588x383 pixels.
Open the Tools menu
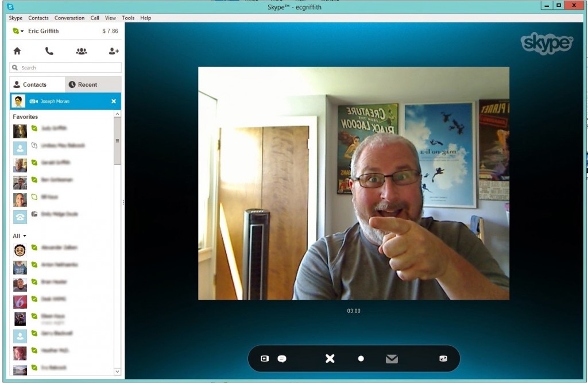click(128, 18)
